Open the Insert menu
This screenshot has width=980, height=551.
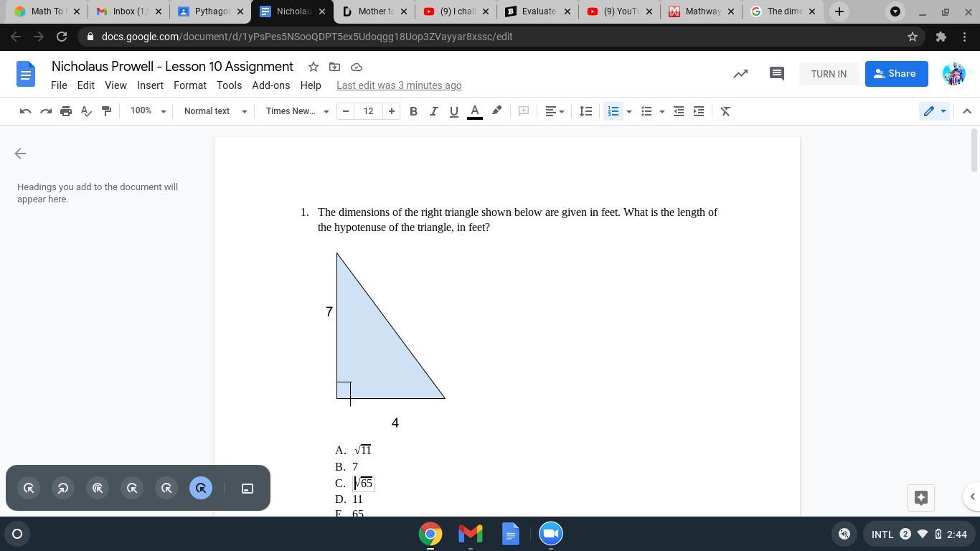(150, 85)
